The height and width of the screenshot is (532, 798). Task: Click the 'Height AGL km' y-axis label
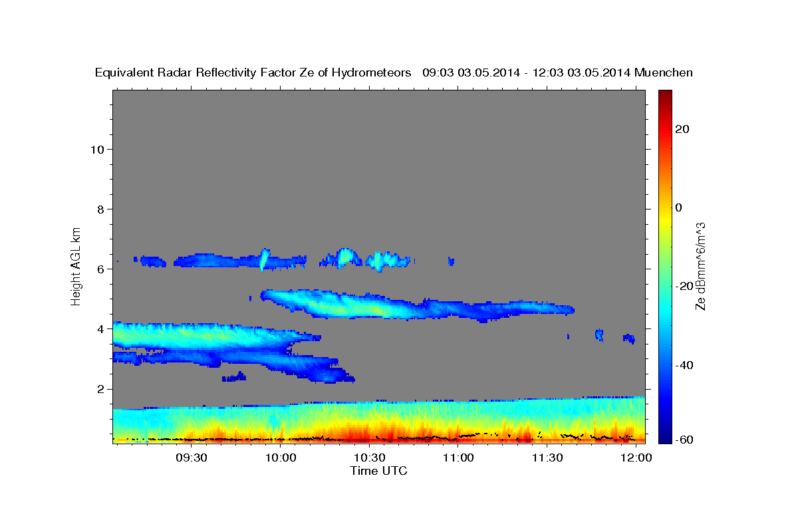pyautogui.click(x=76, y=265)
